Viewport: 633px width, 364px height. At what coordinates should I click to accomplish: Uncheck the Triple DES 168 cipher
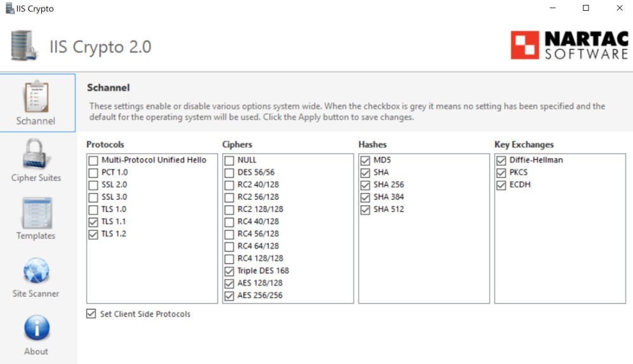[229, 271]
